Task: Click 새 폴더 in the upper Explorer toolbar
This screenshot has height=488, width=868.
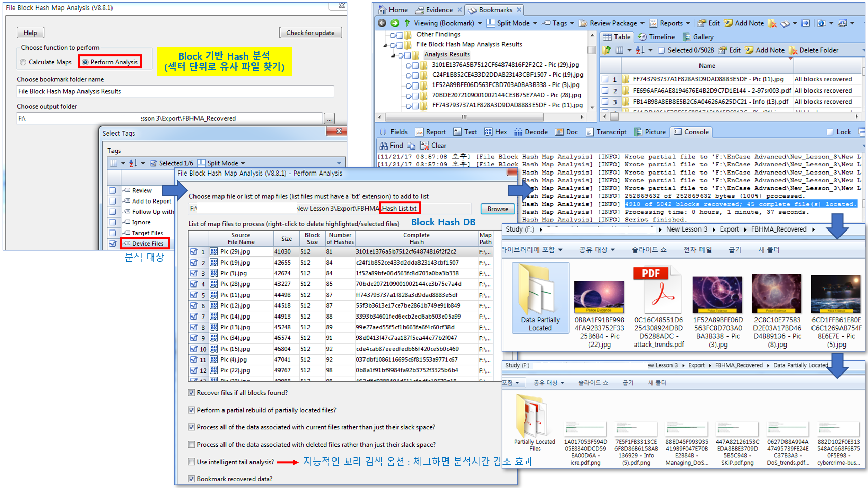Action: [769, 250]
